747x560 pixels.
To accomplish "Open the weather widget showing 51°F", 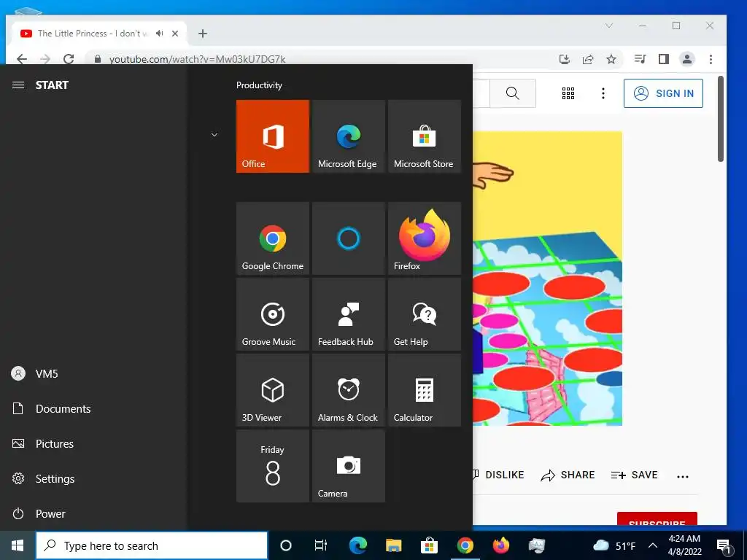I will coord(614,545).
